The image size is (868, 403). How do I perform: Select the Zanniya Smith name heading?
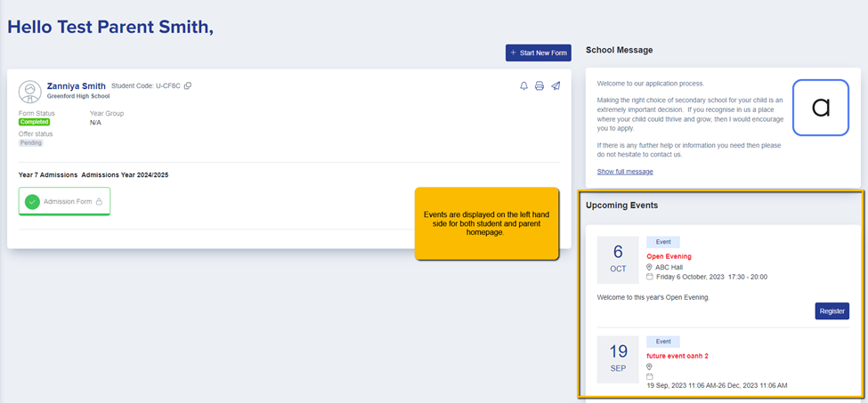coord(77,85)
